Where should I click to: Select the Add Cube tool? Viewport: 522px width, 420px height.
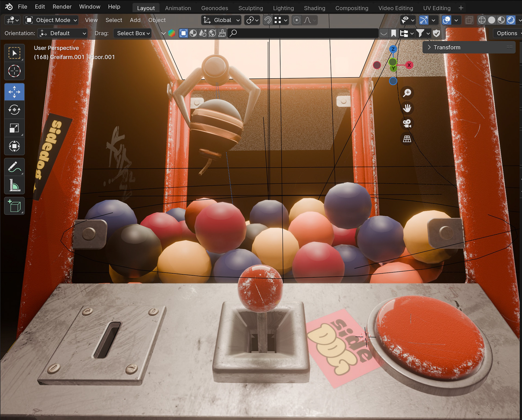click(x=14, y=206)
